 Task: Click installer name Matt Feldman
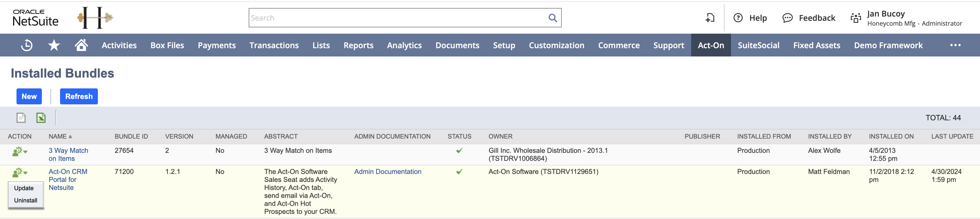coord(829,172)
